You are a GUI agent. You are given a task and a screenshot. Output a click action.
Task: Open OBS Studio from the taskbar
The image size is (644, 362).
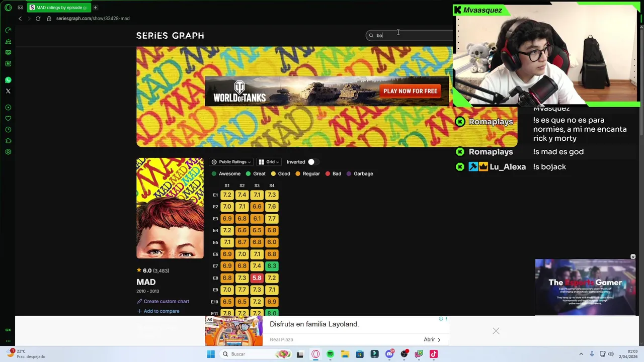pos(404,354)
